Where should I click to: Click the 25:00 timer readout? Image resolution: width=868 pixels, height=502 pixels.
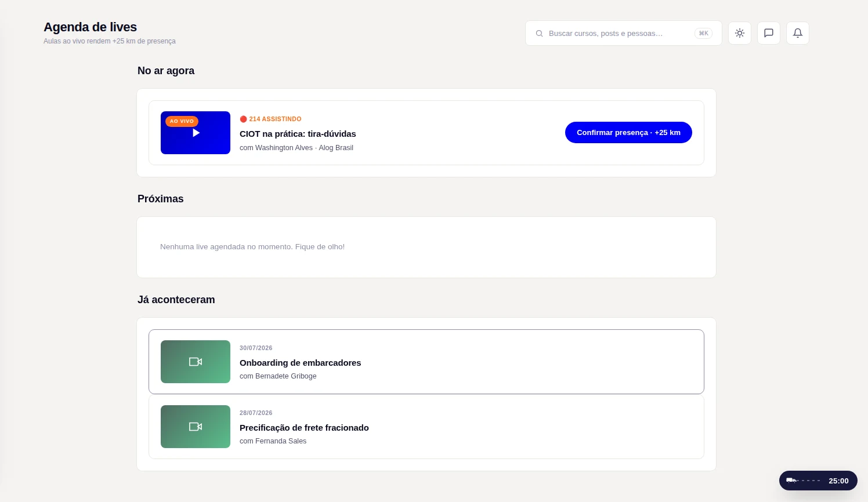(838, 481)
